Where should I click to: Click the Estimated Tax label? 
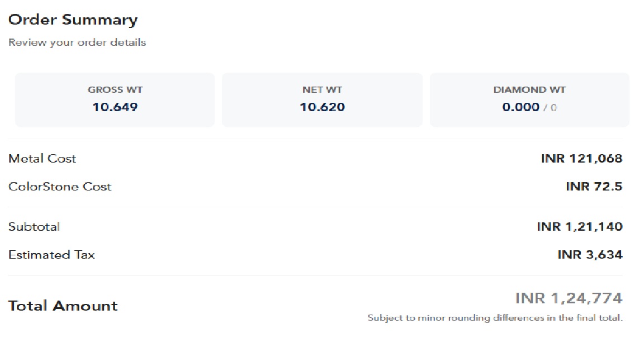51,255
